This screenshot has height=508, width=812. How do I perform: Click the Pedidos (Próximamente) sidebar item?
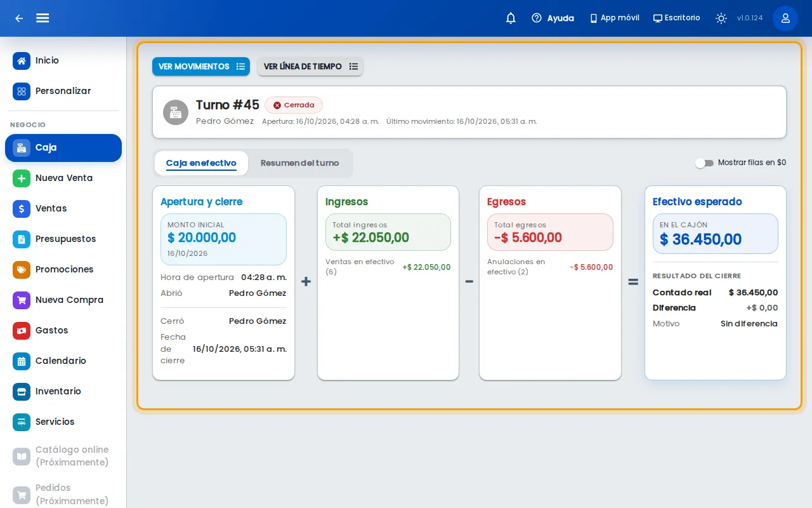[x=63, y=495]
